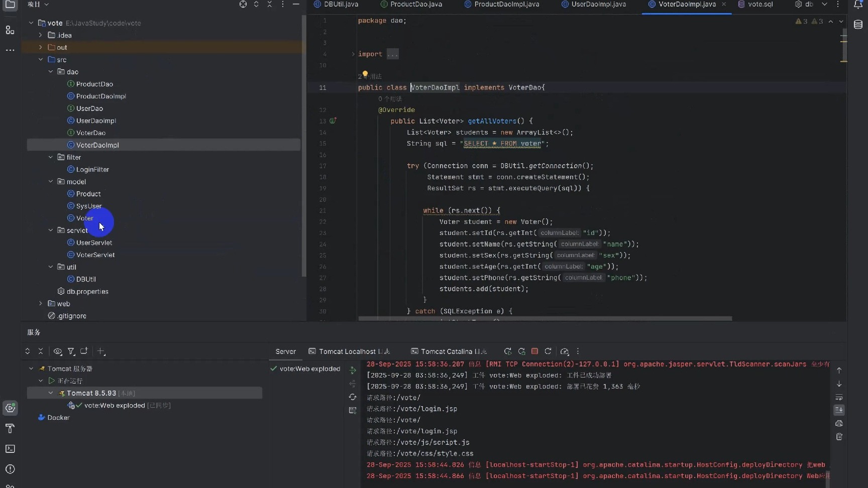
Task: Click the editor horizontal scrollbar
Action: pos(545,318)
